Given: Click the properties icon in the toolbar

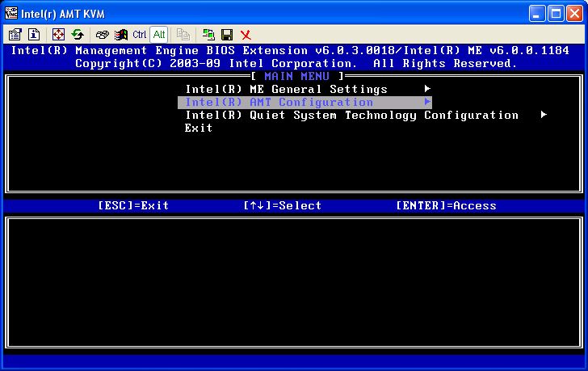Looking at the screenshot, I should tap(15, 35).
